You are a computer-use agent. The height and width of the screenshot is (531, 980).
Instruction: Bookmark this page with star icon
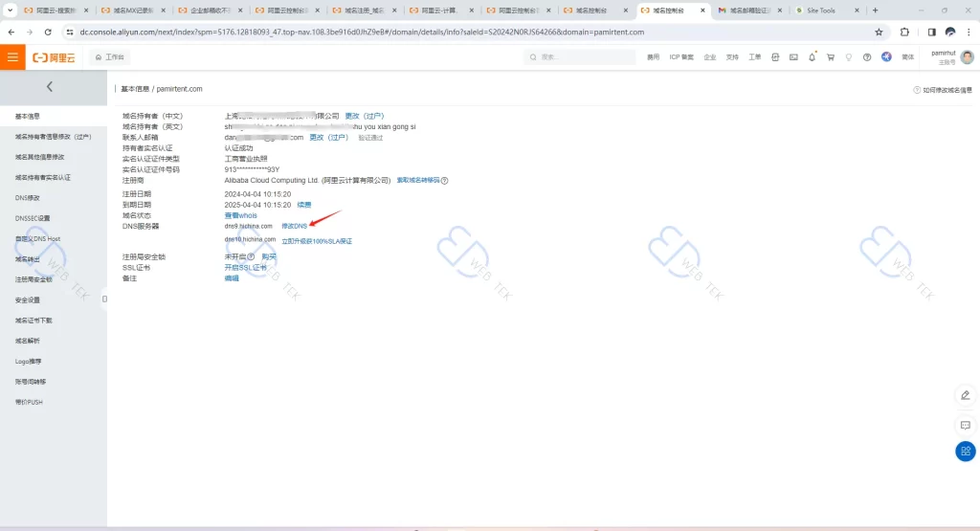pyautogui.click(x=879, y=32)
